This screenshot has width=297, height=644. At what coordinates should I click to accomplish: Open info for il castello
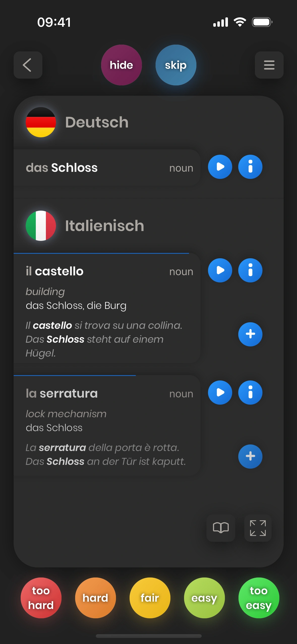[250, 270]
